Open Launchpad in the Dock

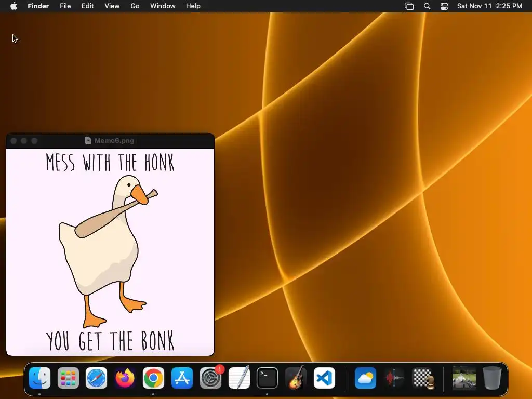click(68, 378)
